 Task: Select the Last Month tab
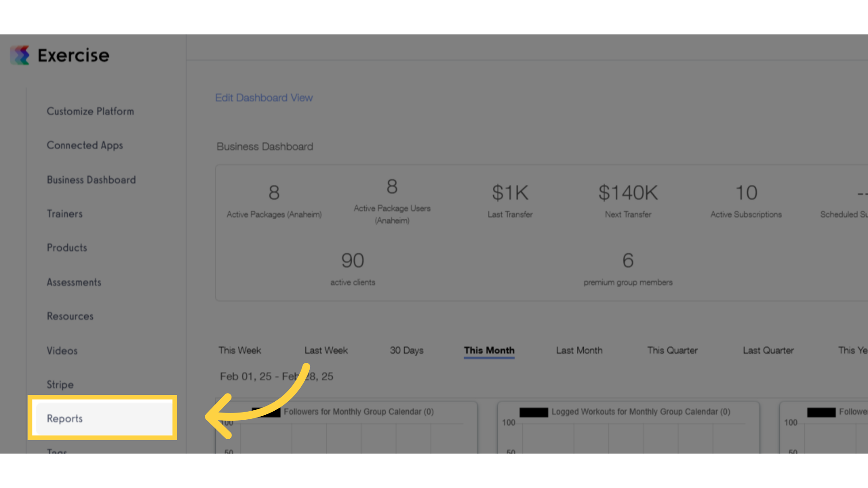578,350
